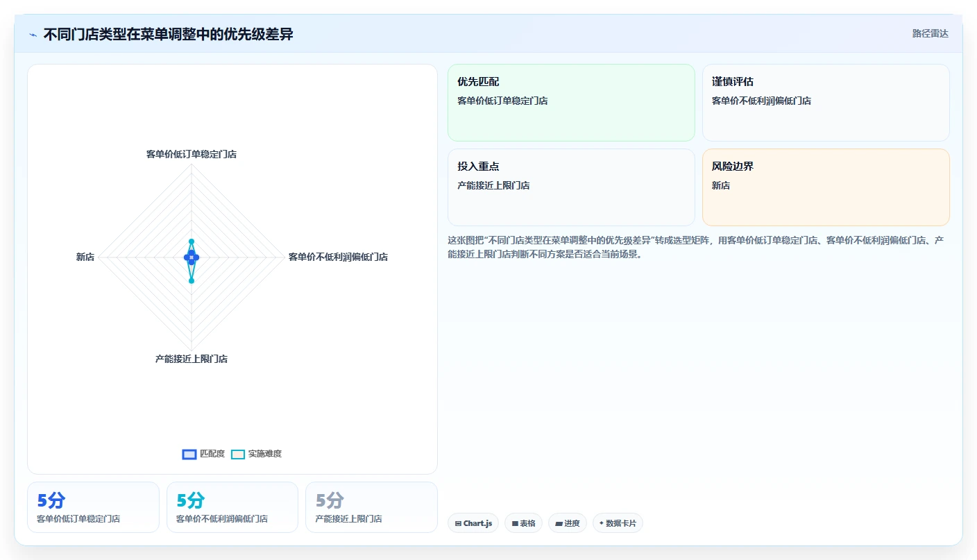Open the 谨慎评估 card
The height and width of the screenshot is (560, 977).
pyautogui.click(x=826, y=103)
